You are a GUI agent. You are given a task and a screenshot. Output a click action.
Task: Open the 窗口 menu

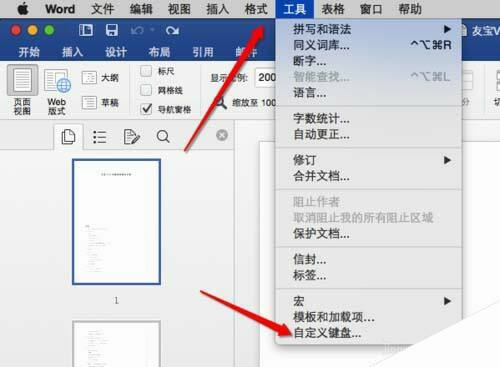click(x=371, y=9)
